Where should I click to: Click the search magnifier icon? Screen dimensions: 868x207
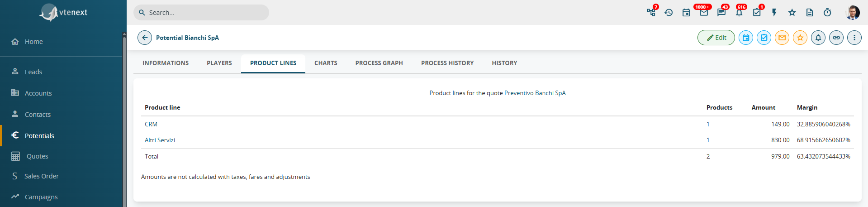point(142,13)
